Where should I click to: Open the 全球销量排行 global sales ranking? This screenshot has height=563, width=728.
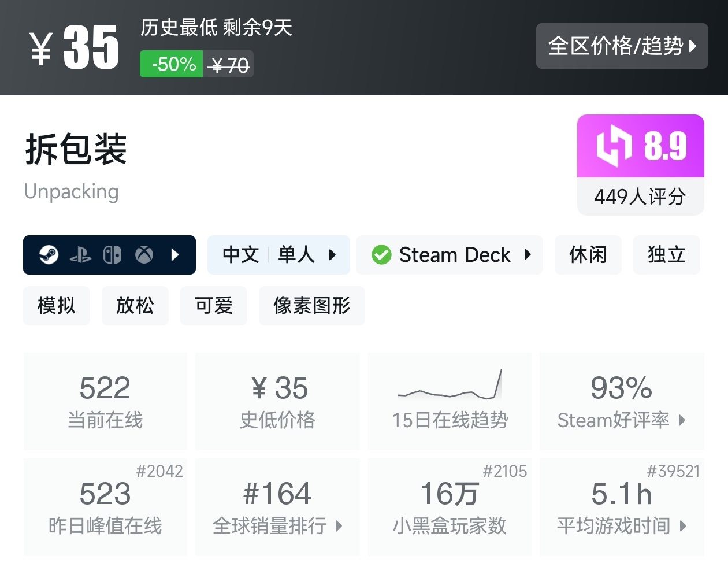tap(277, 527)
